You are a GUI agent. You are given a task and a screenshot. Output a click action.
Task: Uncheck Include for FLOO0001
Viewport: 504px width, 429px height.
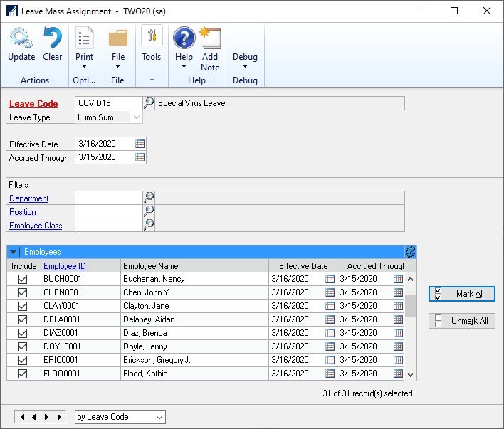[22, 374]
